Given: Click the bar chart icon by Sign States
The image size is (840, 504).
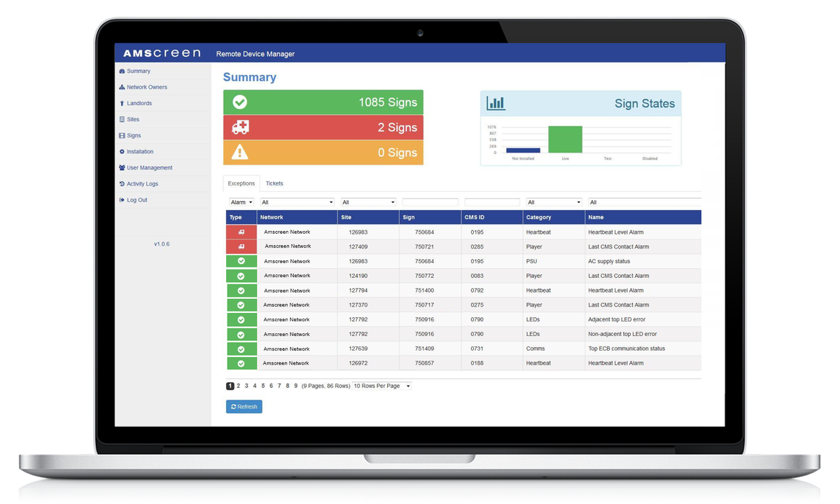Looking at the screenshot, I should [x=496, y=104].
